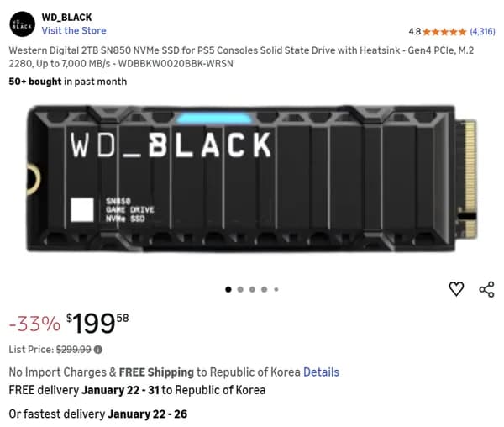Open the Visit the Store link
504x427 pixels.
click(x=74, y=31)
